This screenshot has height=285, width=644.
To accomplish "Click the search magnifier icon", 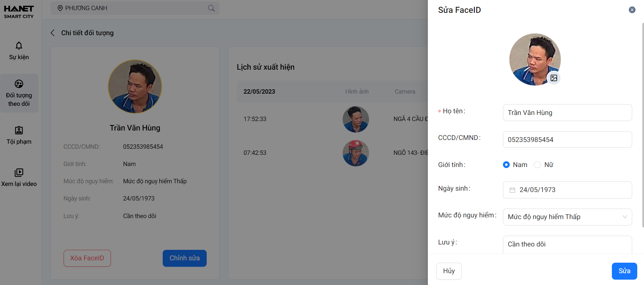I will coord(211,8).
